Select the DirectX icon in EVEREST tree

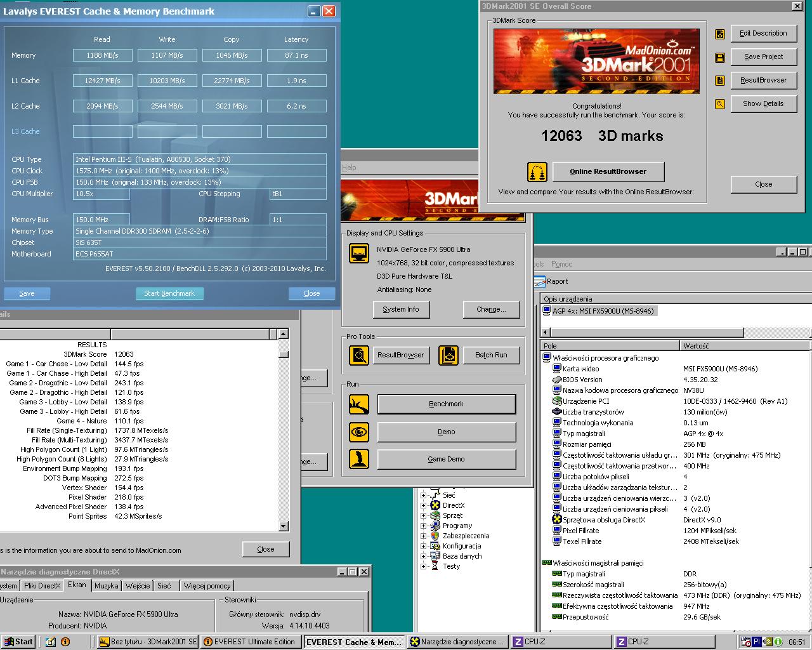[x=435, y=505]
